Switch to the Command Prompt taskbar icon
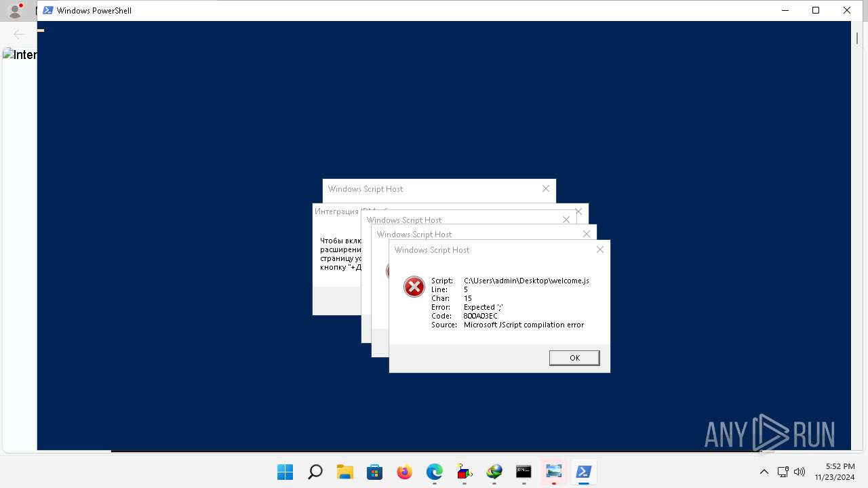The height and width of the screenshot is (488, 868). coord(524,472)
